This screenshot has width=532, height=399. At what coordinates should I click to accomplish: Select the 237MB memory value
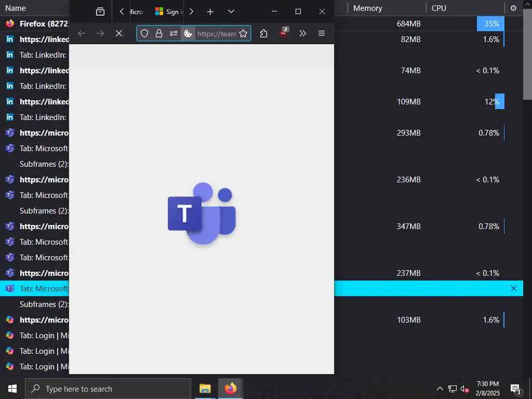coord(408,273)
